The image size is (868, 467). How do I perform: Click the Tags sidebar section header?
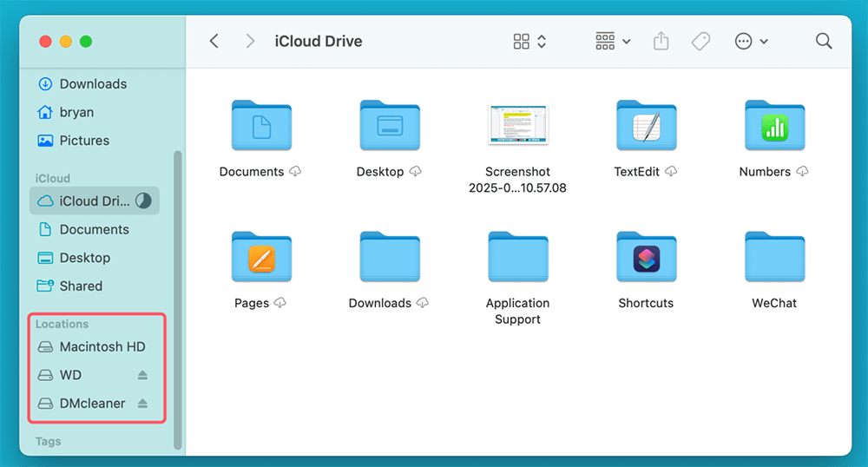pyautogui.click(x=48, y=442)
